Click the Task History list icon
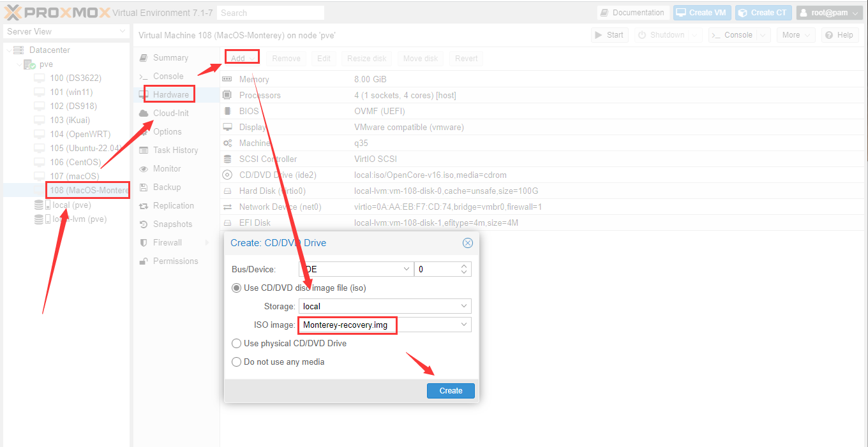 tap(144, 150)
